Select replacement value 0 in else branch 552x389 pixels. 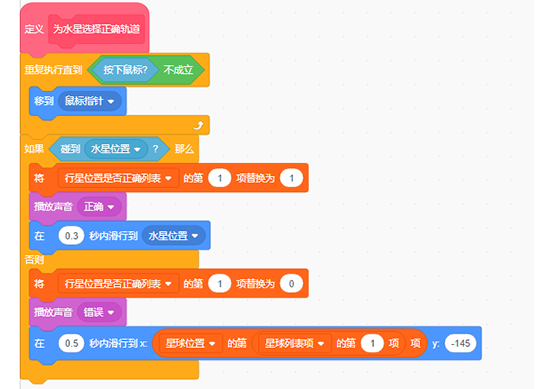coord(291,284)
